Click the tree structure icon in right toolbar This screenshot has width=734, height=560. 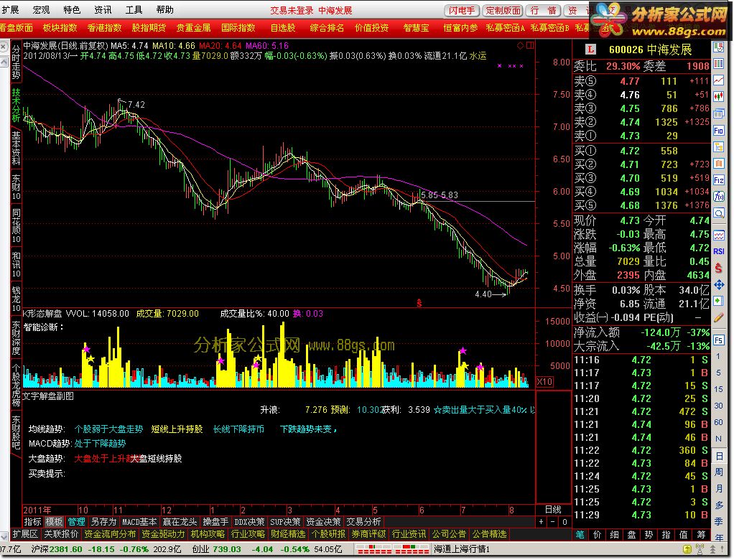click(x=718, y=147)
